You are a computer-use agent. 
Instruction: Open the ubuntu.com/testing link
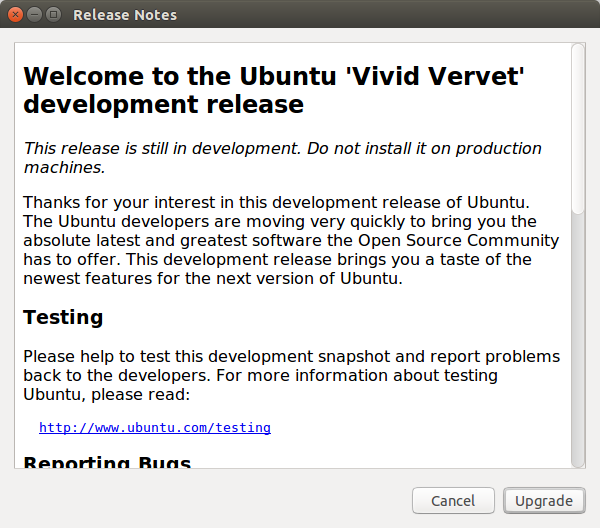[x=155, y=427]
